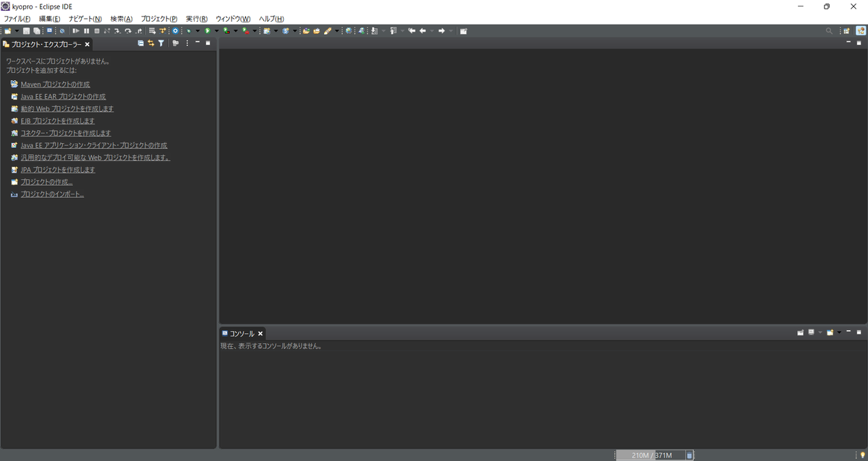Screen dimensions: 868x461
Task: Pin the Console view
Action: tap(800, 332)
